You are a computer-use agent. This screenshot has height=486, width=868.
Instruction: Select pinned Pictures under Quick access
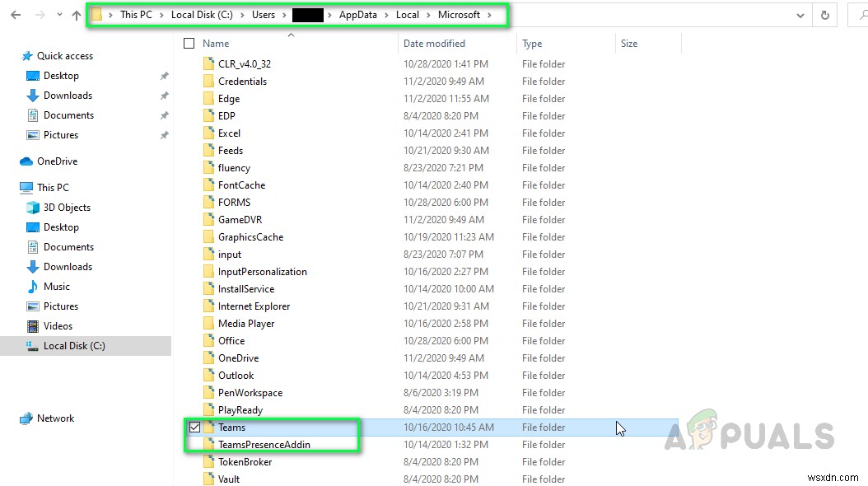tap(61, 135)
